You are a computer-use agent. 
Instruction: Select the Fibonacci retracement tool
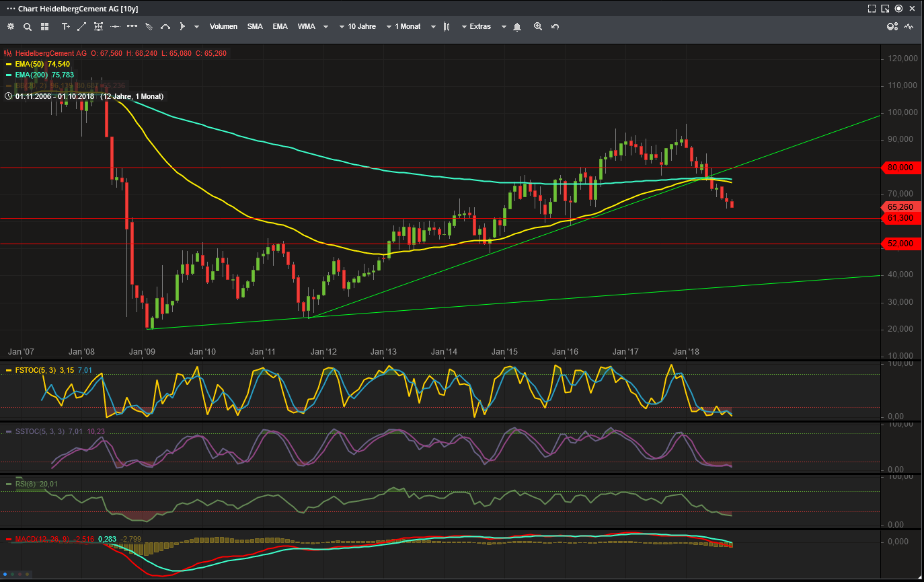(99, 26)
